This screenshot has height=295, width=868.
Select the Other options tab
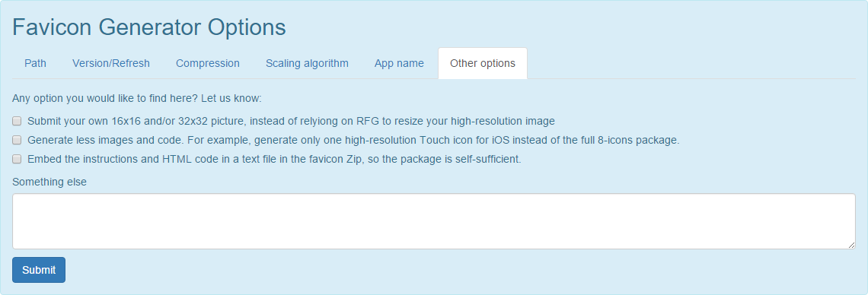(483, 64)
